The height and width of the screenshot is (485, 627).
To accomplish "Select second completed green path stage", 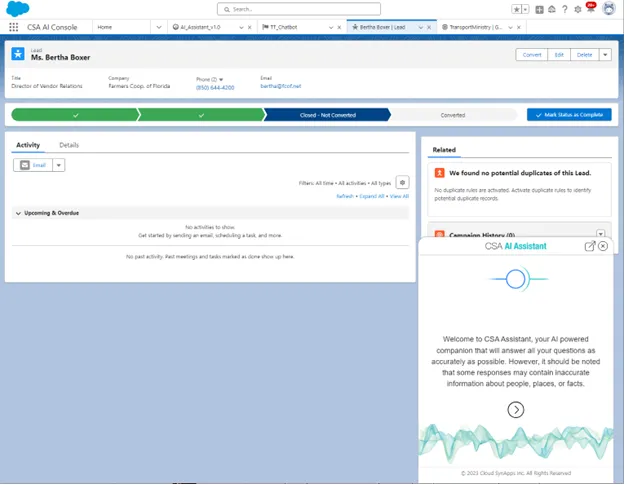I will click(202, 116).
